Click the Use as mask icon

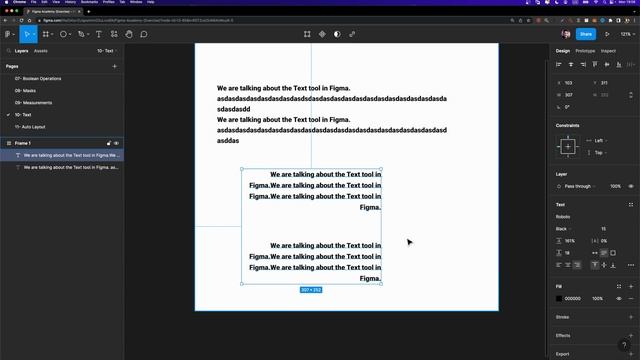click(337, 34)
